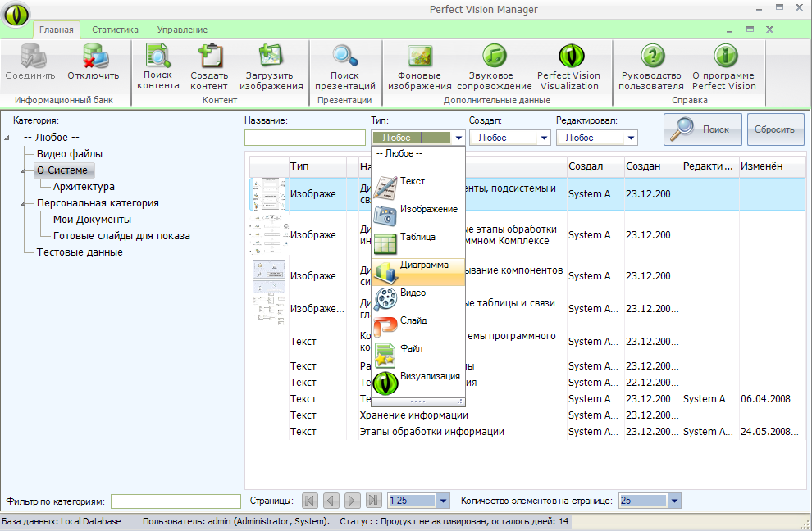Choose Слайд type in dropdown list

[418, 328]
